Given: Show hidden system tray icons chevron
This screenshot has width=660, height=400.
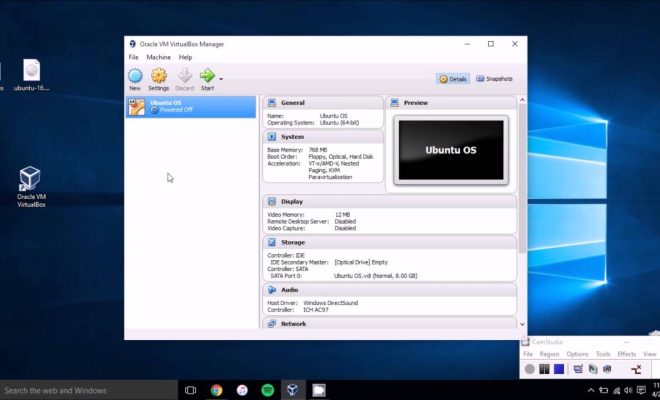Looking at the screenshot, I should click(x=591, y=391).
